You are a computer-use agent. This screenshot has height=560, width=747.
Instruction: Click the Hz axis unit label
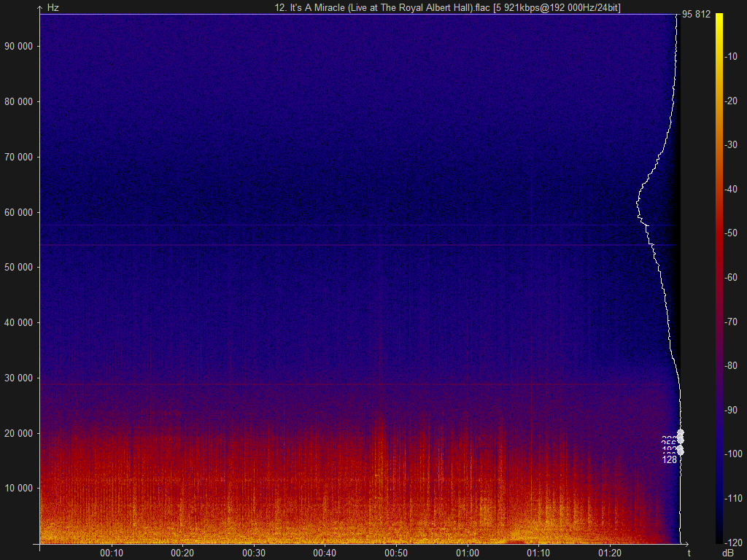coord(53,7)
